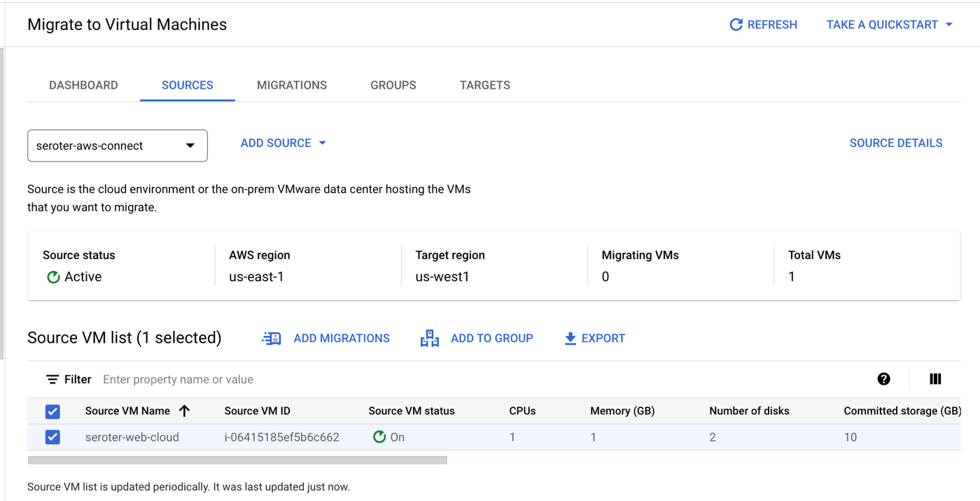Screen dimensions: 980x501
Task: Click the horizontal scrollbar under the table
Action: (x=237, y=460)
